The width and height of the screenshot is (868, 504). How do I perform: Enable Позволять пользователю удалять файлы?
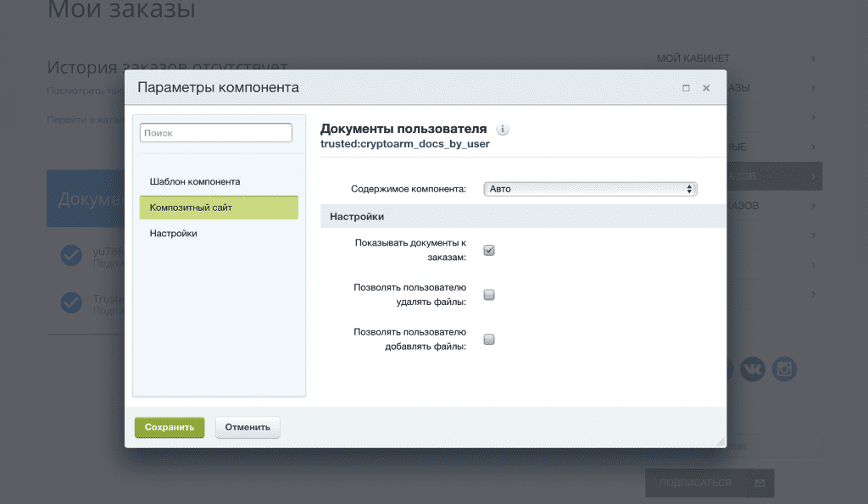pyautogui.click(x=489, y=295)
